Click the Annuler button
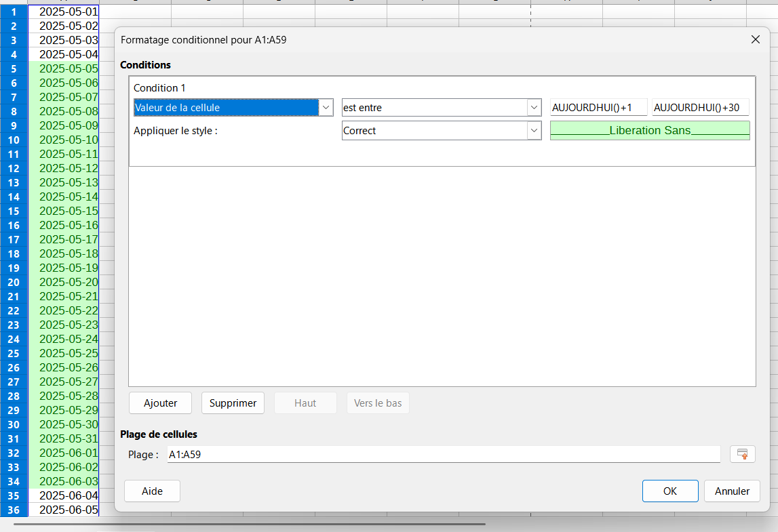 tap(732, 491)
